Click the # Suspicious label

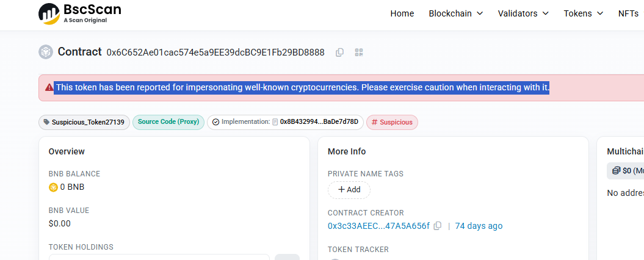[393, 123]
